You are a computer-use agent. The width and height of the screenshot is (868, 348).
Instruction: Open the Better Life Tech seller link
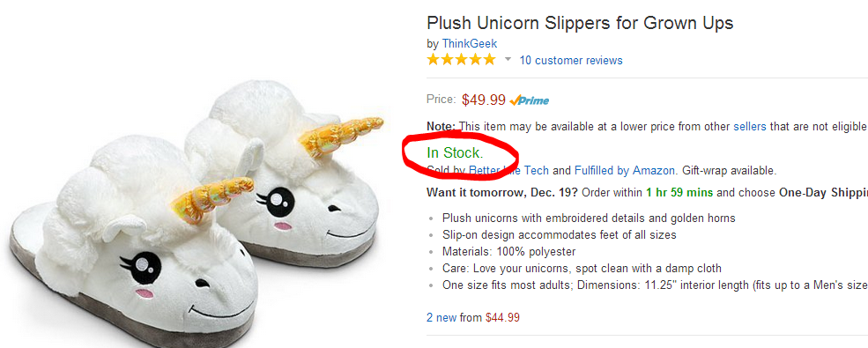click(x=508, y=170)
